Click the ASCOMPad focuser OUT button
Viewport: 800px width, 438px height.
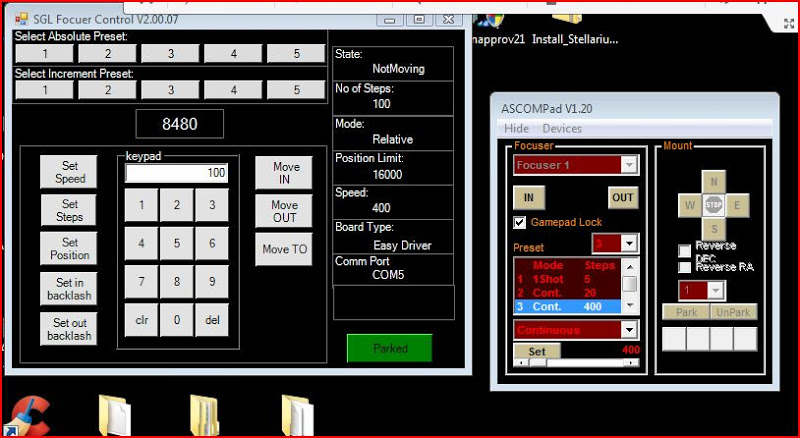pyautogui.click(x=623, y=198)
